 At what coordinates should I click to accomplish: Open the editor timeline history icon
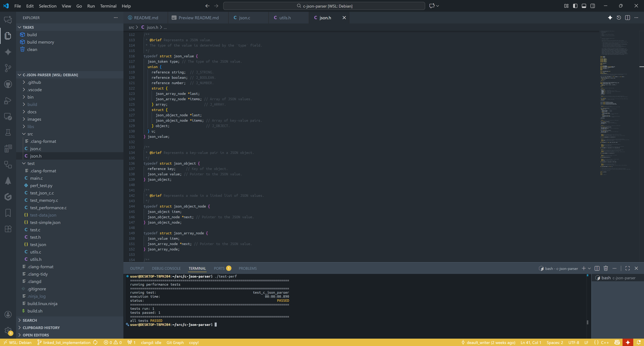pyautogui.click(x=619, y=17)
